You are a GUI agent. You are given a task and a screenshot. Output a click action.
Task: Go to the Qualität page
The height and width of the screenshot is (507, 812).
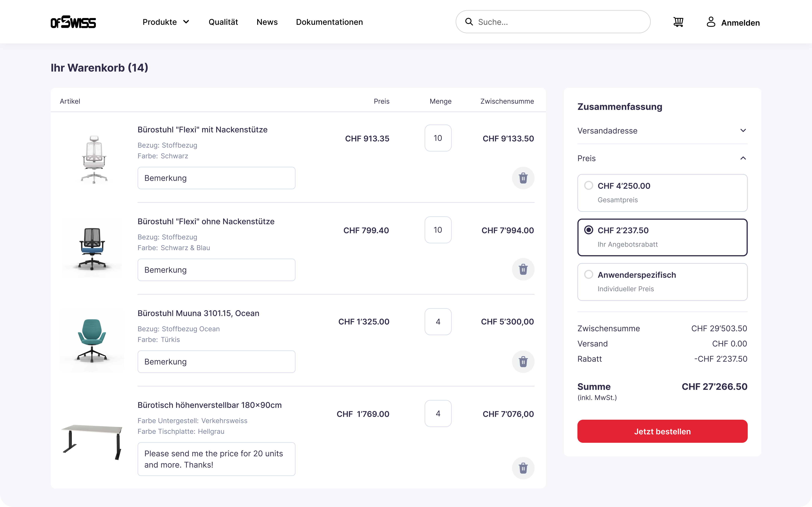click(223, 22)
